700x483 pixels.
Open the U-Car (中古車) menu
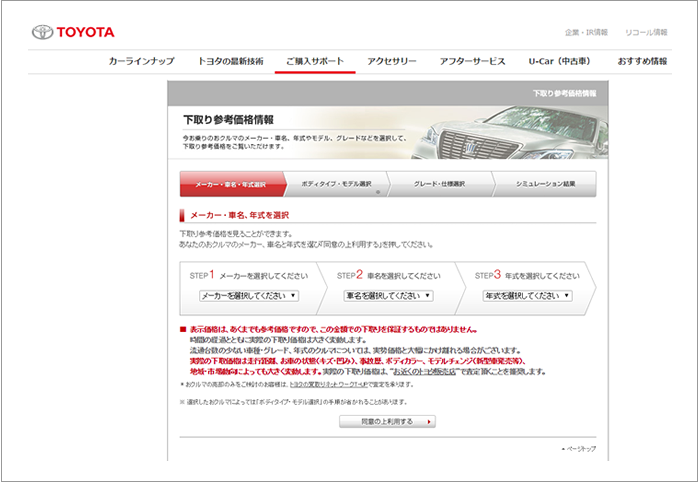click(x=561, y=61)
